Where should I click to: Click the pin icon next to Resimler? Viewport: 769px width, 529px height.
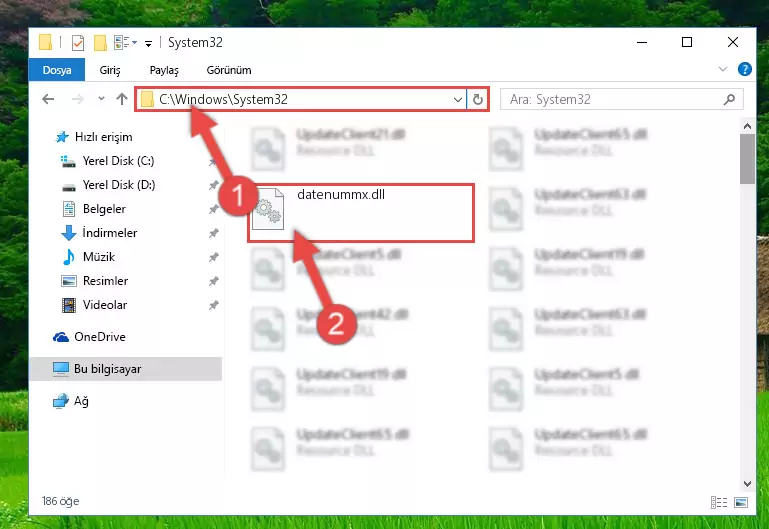[214, 281]
